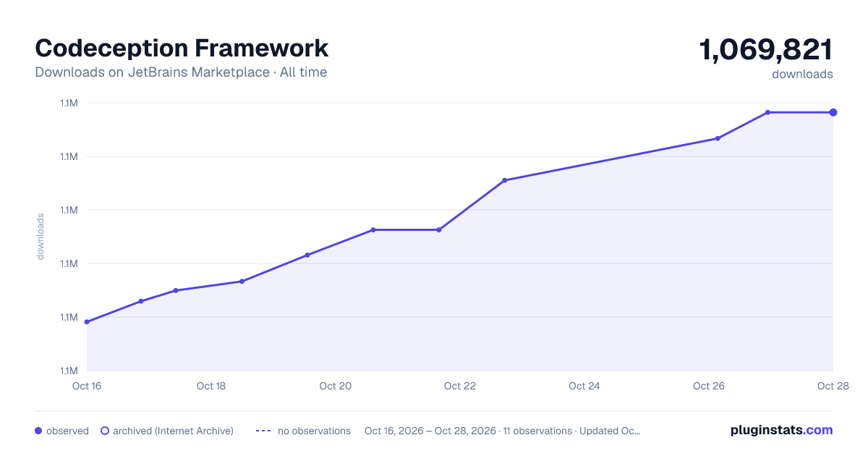
Task: Click the data point just after Oct 26
Action: point(718,138)
